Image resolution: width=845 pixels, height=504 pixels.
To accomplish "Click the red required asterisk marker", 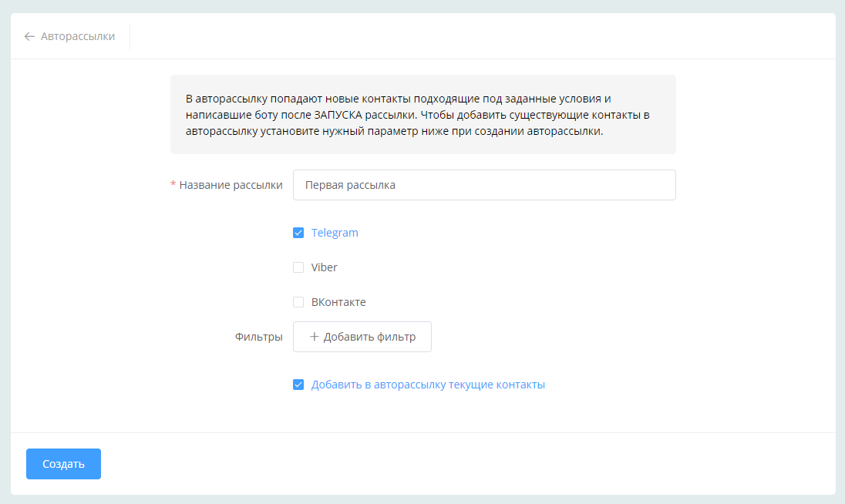I will click(x=173, y=185).
